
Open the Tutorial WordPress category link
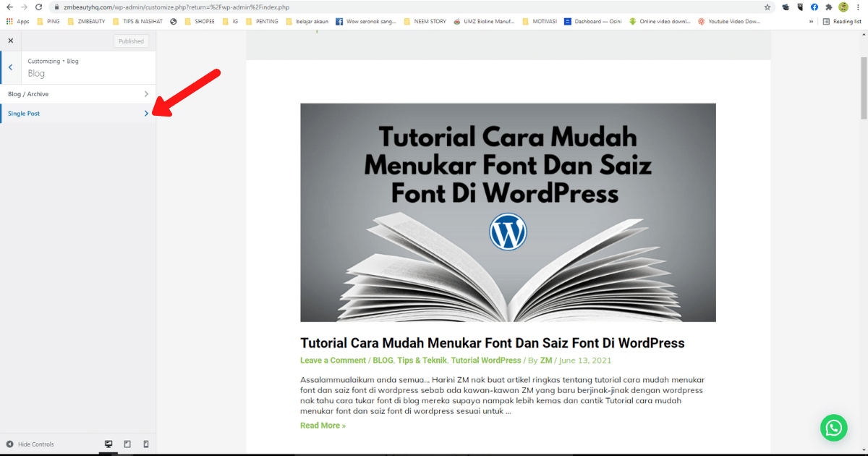(485, 360)
